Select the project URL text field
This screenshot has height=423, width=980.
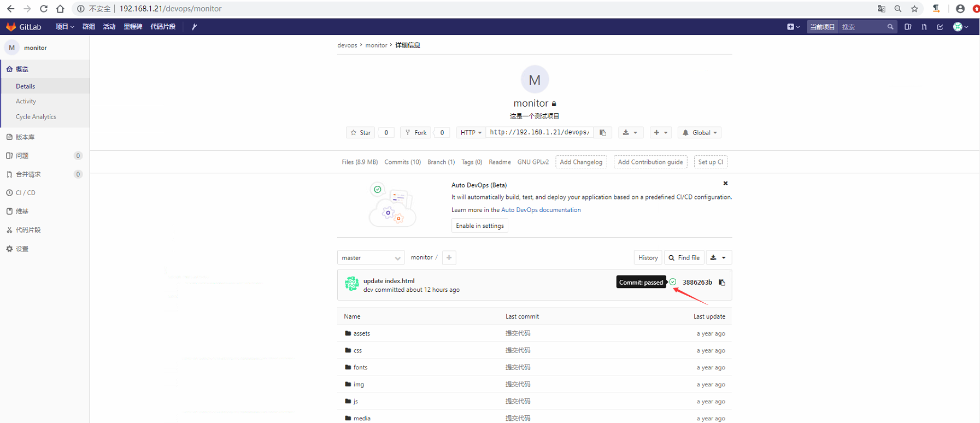pyautogui.click(x=540, y=133)
